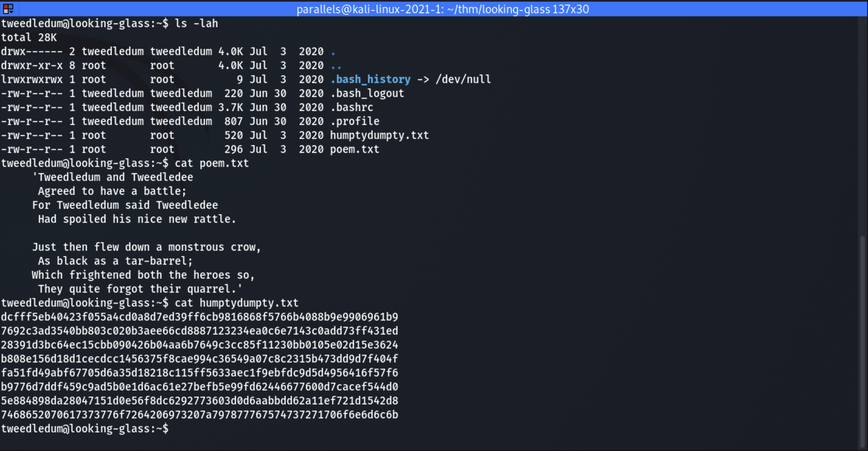This screenshot has height=451, width=868.
Task: Click the 'ls -lah' command text
Action: (196, 24)
